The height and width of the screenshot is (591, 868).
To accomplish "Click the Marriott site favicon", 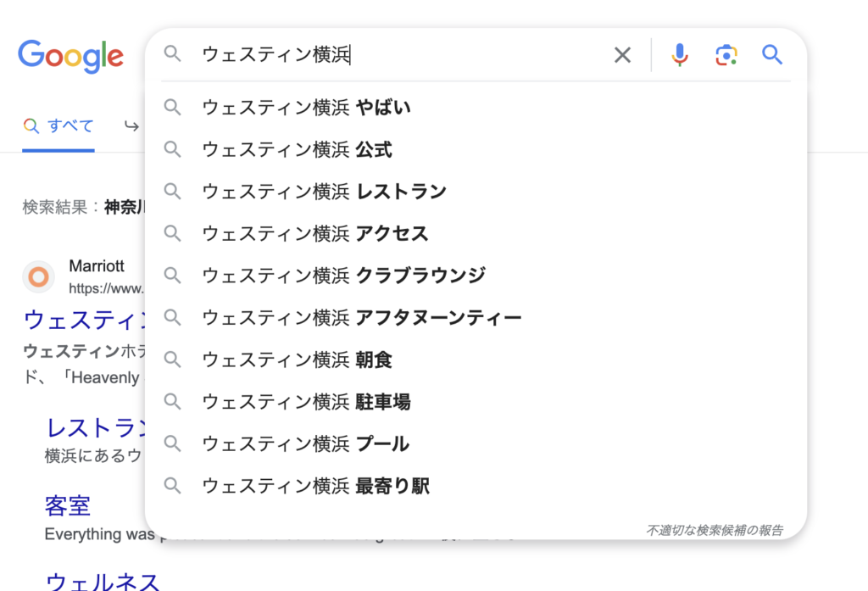I will coord(38,276).
